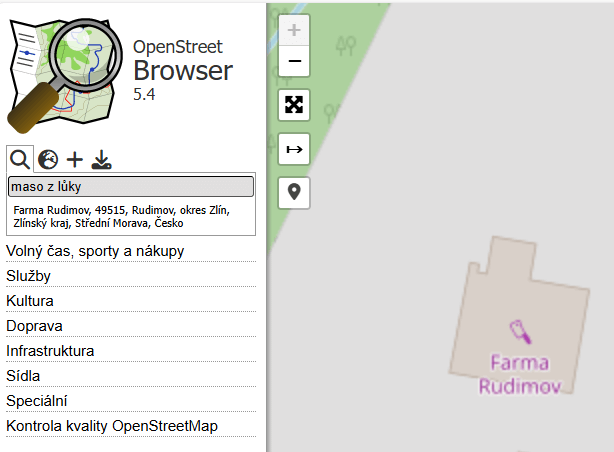Zoom out on the map
The height and width of the screenshot is (452, 614).
294,62
